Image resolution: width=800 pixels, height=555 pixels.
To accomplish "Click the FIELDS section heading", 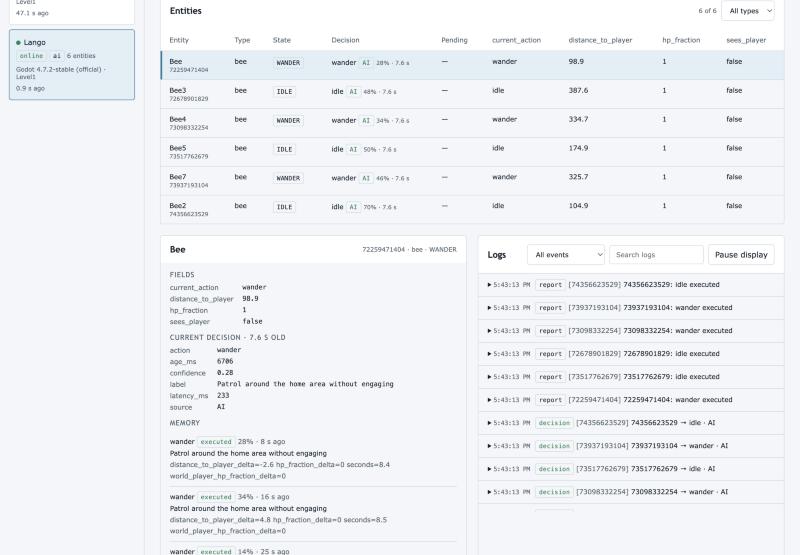I will click(182, 274).
